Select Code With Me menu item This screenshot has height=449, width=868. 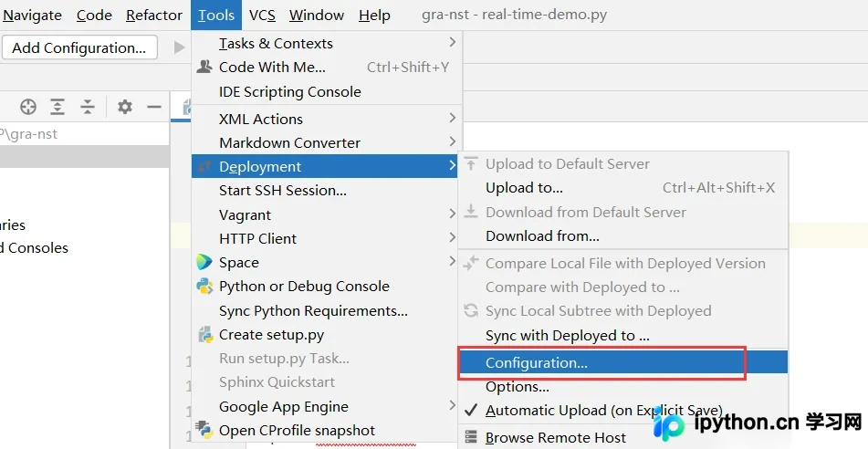click(x=327, y=67)
